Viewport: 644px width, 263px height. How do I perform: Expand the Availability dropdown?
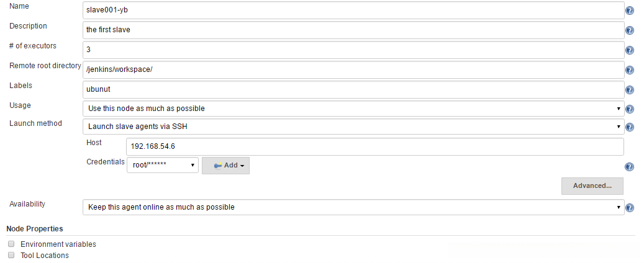tap(353, 207)
